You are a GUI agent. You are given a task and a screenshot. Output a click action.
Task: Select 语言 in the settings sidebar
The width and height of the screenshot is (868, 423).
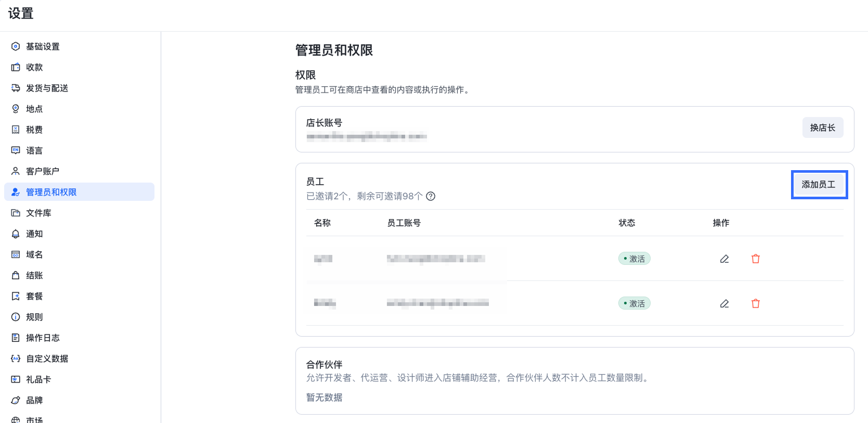pyautogui.click(x=34, y=150)
